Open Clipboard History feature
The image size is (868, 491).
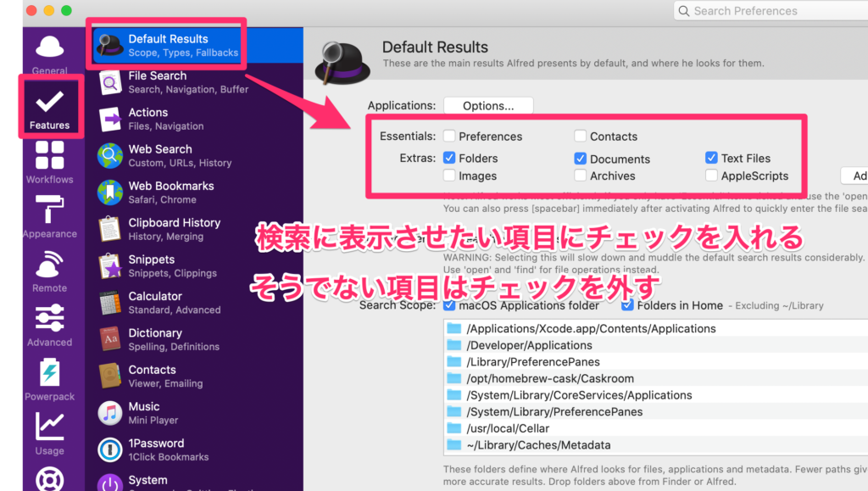174,229
